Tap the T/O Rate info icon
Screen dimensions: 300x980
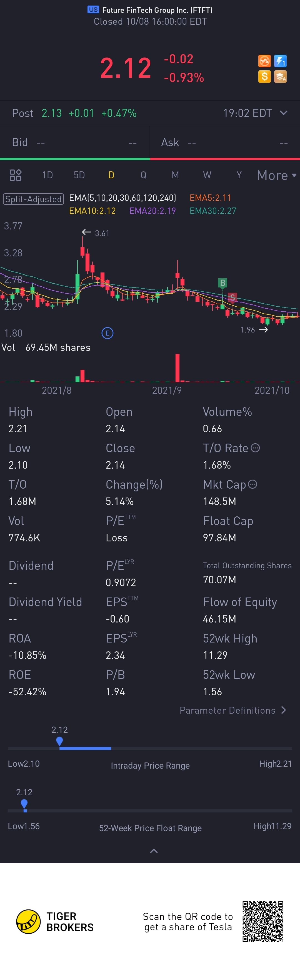256,448
